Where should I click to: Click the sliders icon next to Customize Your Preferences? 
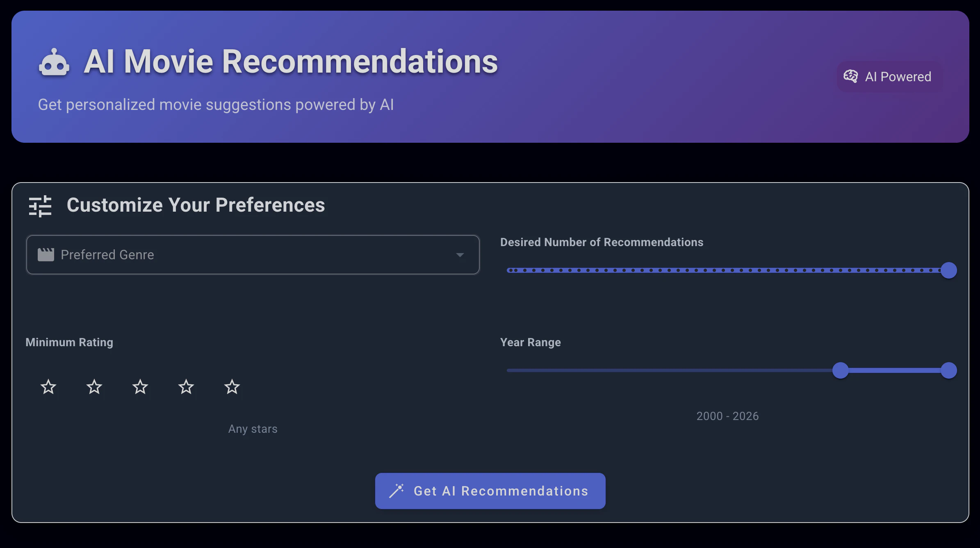(40, 205)
